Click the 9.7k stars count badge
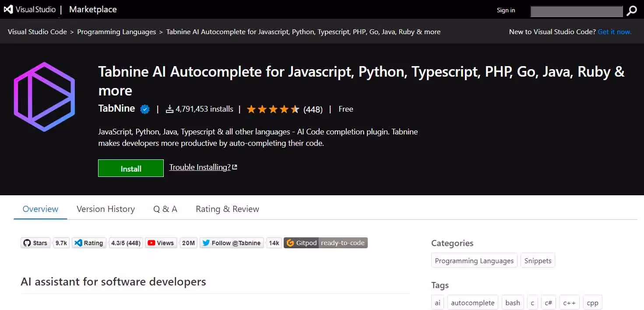Image resolution: width=644 pixels, height=310 pixels. (61, 243)
